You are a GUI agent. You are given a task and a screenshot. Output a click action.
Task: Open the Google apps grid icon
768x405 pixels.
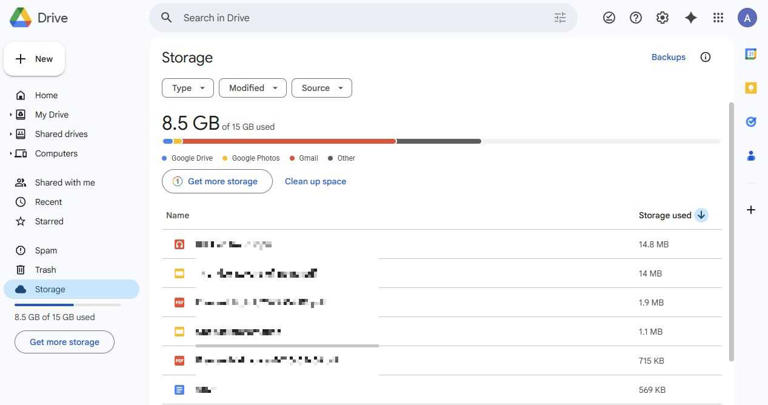click(x=718, y=18)
